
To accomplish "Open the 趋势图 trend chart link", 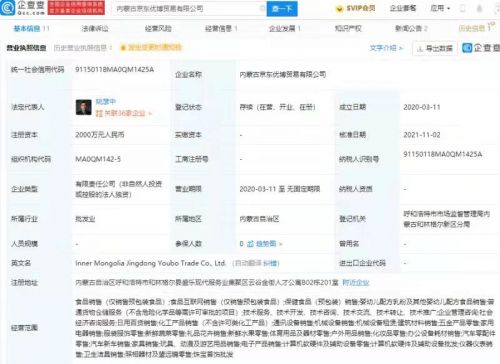I will click(x=268, y=244).
